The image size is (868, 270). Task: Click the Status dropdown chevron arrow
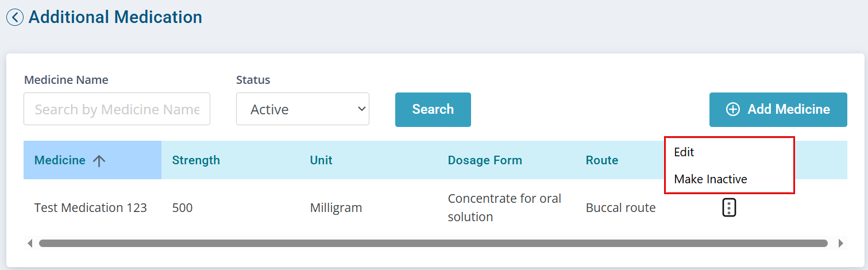point(361,109)
